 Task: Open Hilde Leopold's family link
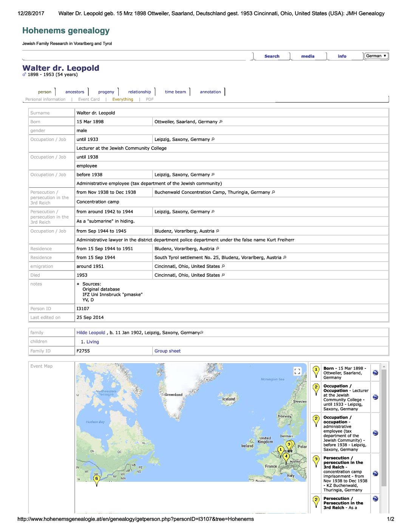tap(91, 332)
